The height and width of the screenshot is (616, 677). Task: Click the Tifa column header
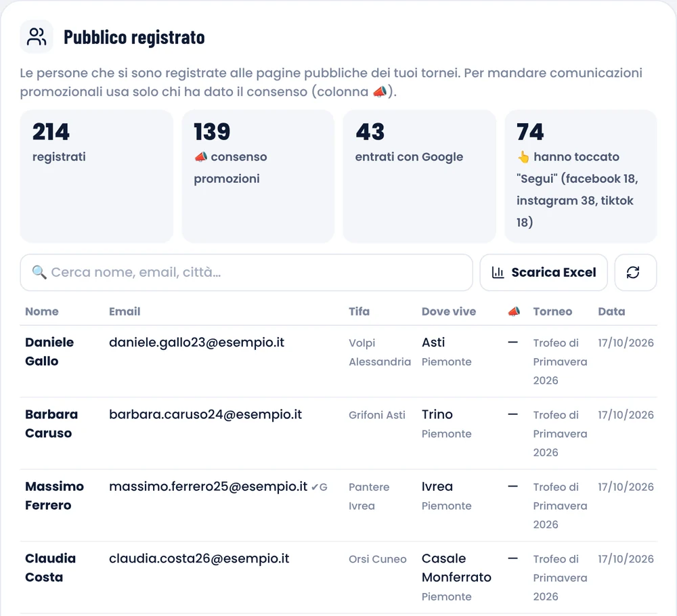[359, 311]
